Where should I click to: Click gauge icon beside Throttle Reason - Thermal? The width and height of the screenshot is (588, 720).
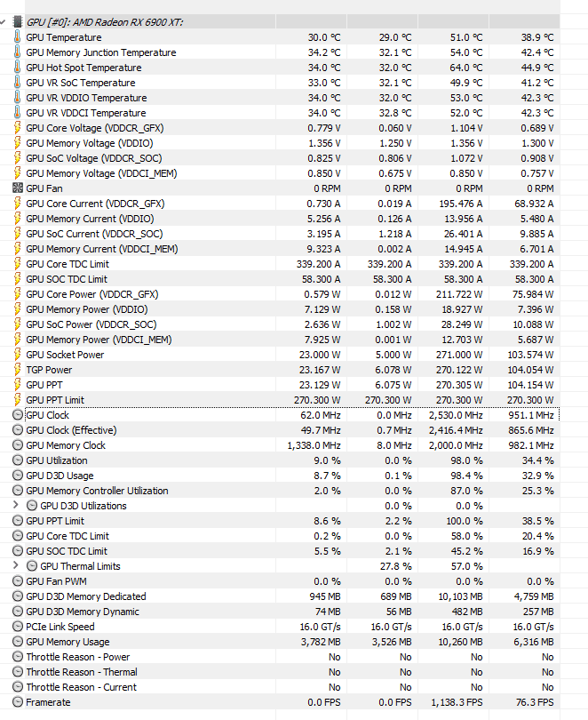click(18, 672)
